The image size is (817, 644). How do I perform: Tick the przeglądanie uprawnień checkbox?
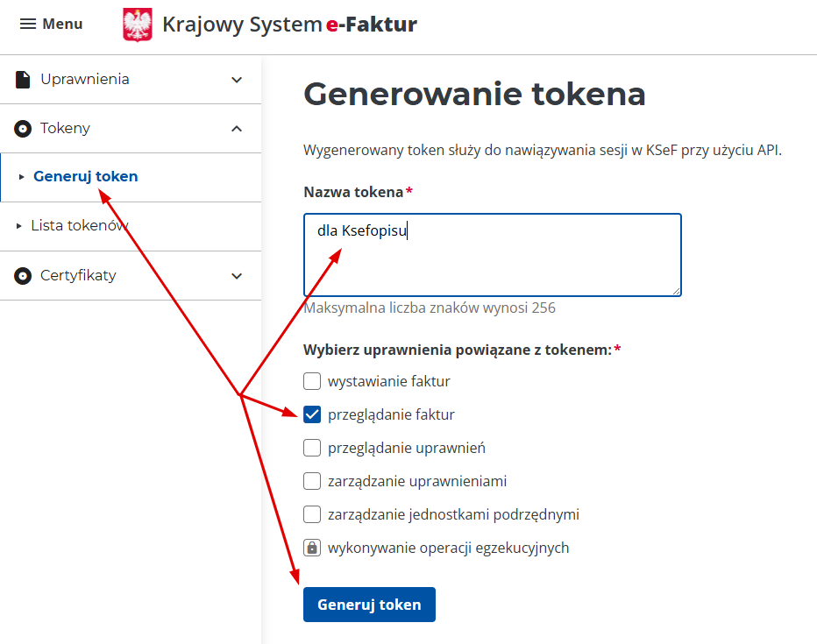[312, 448]
